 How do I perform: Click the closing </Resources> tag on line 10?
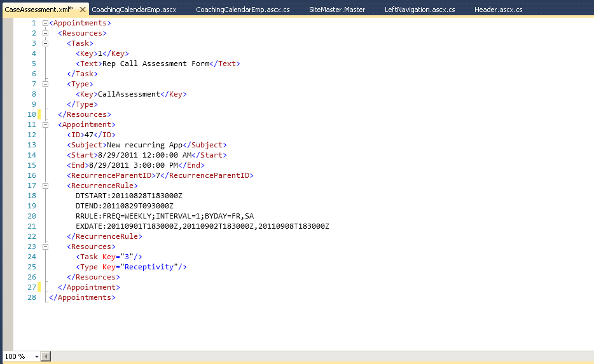(x=85, y=114)
